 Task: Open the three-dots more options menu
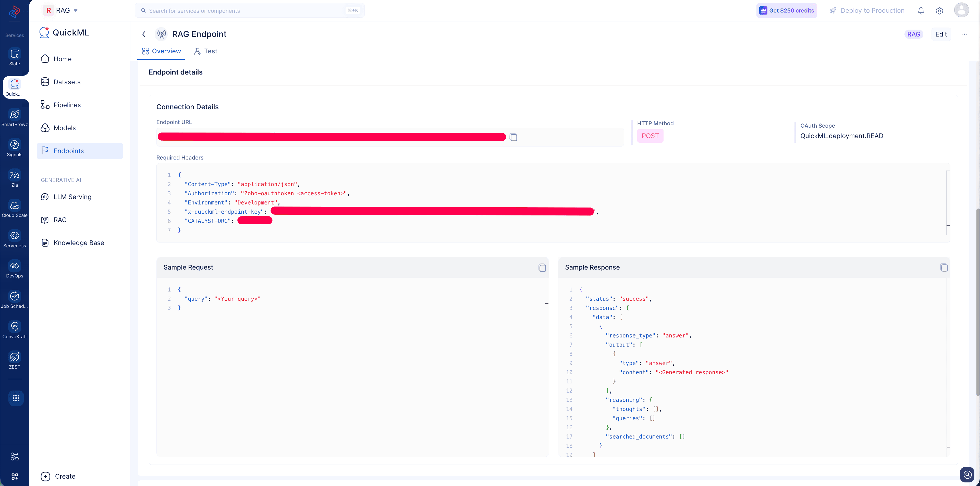click(964, 34)
